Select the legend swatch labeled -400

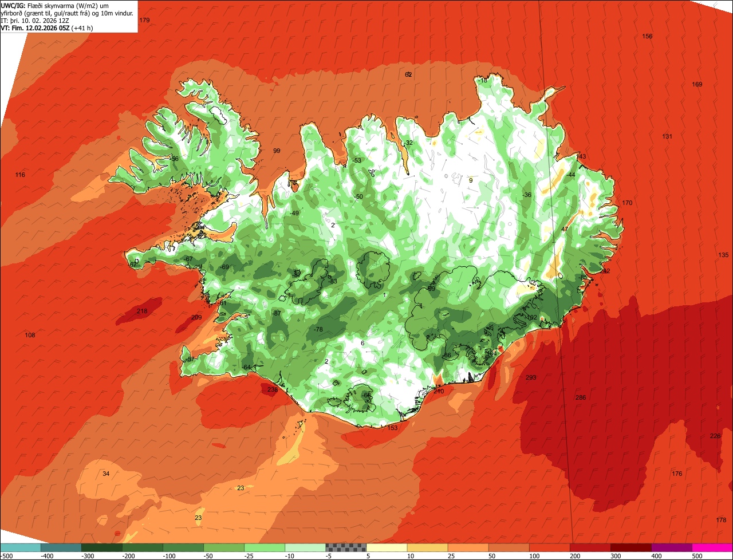(x=61, y=547)
